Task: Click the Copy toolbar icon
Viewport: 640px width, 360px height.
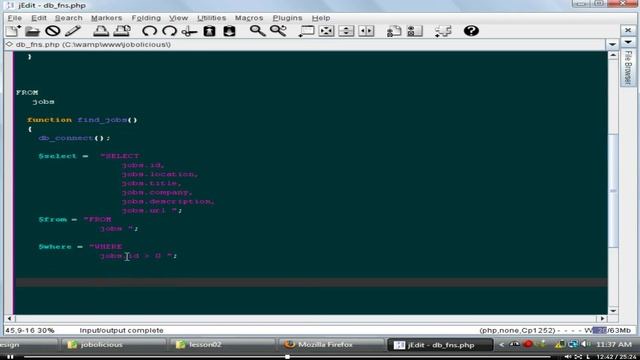Action: 209,31
